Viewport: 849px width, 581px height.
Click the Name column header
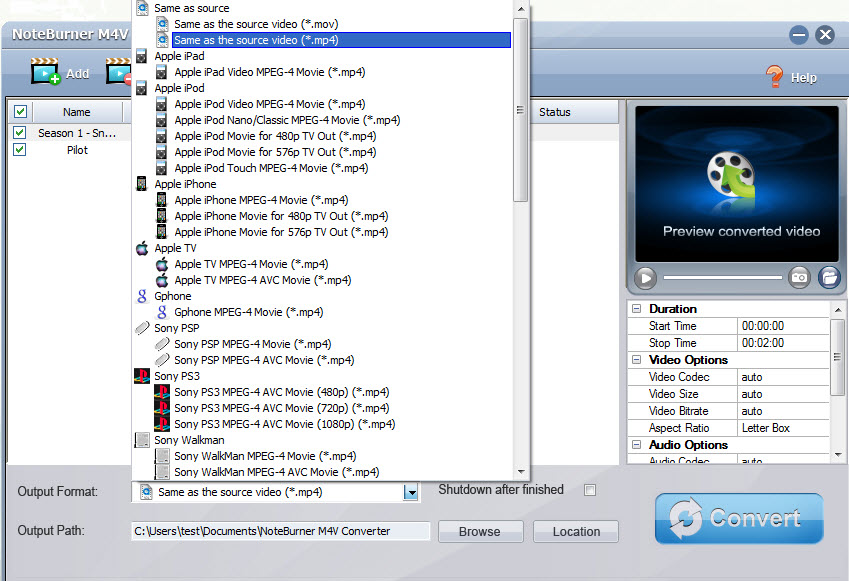click(77, 112)
